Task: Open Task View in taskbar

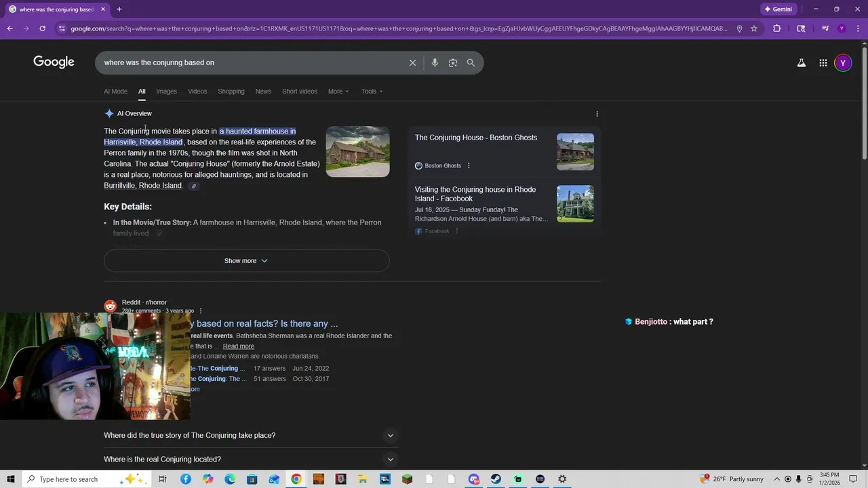Action: (163, 479)
